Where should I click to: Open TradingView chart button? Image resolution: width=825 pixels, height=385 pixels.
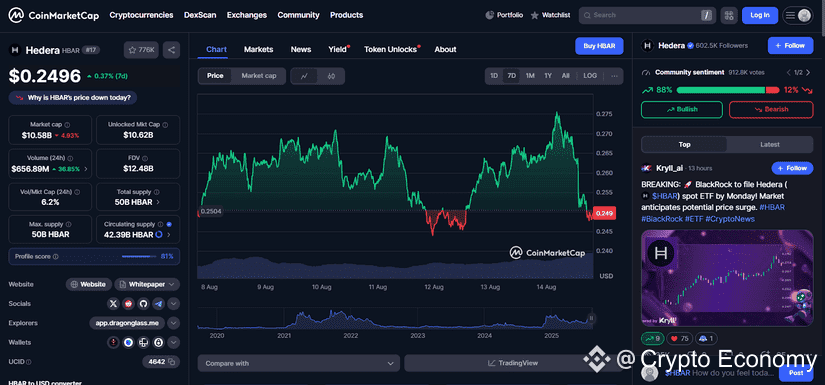click(x=512, y=363)
